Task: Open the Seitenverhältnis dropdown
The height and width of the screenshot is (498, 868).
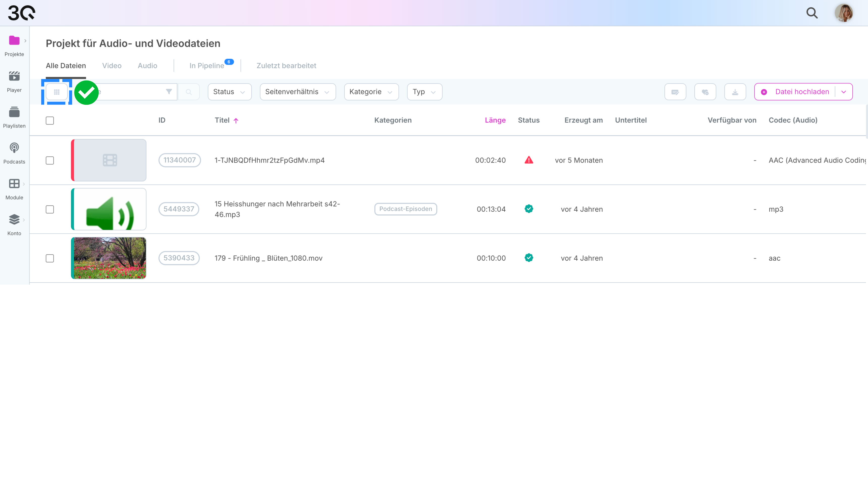Action: (297, 92)
